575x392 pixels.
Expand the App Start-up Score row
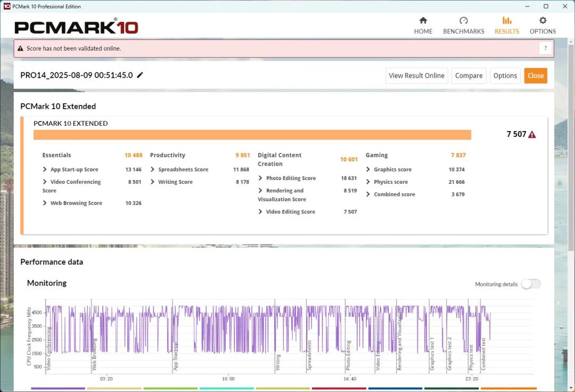click(x=45, y=169)
